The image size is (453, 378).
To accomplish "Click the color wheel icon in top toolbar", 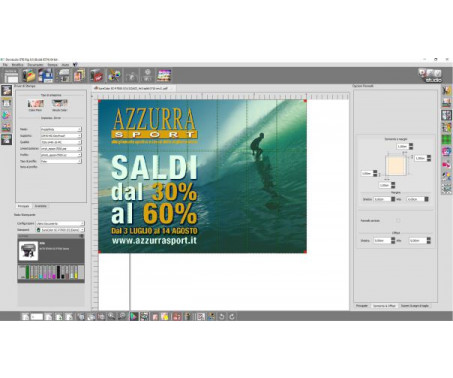I will click(114, 75).
